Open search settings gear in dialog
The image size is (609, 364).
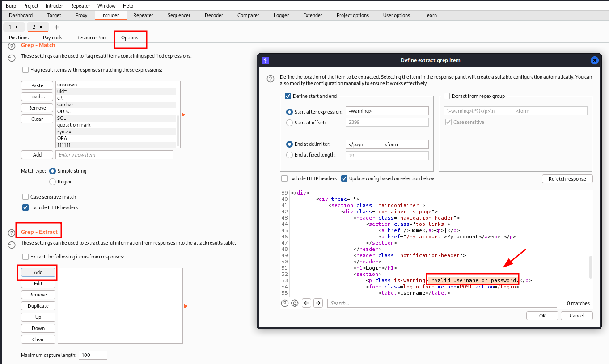point(295,303)
